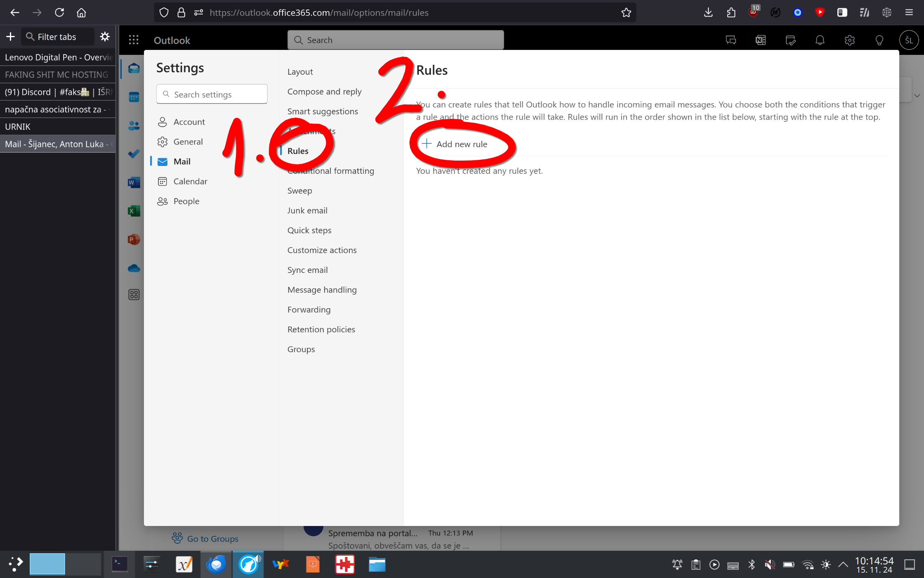Open the system tray expand arrow
Screen dimensions: 924x578
(843, 564)
